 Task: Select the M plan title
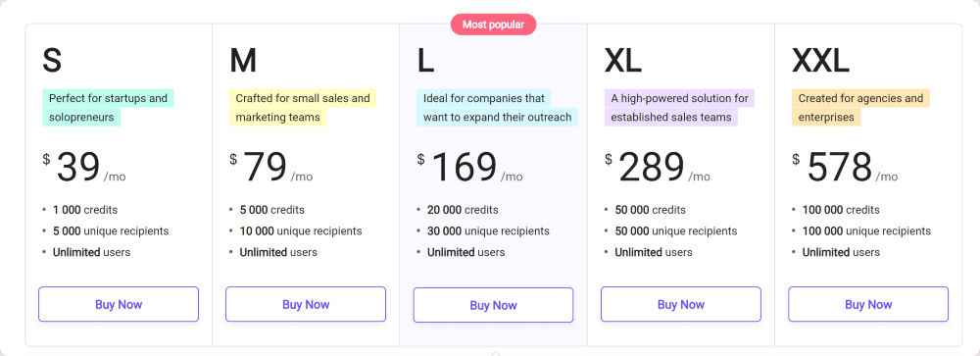[x=243, y=61]
